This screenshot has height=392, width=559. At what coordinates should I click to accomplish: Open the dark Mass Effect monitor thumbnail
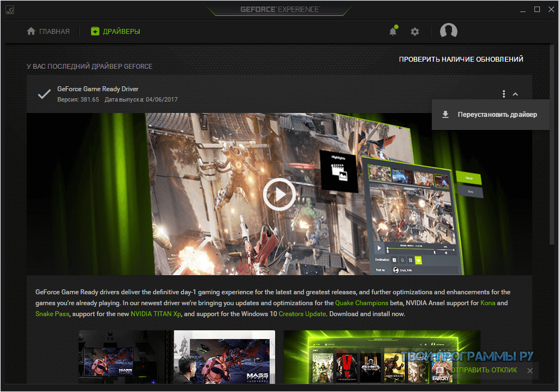tap(126, 357)
